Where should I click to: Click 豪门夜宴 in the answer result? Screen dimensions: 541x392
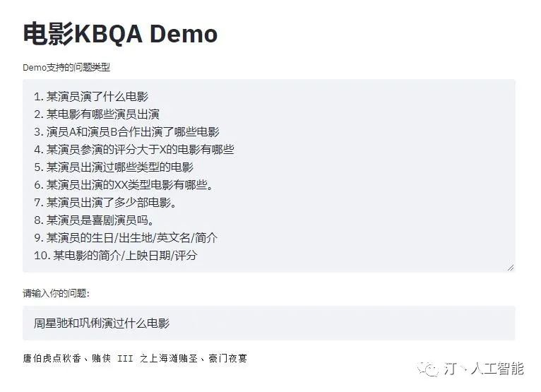(229, 359)
